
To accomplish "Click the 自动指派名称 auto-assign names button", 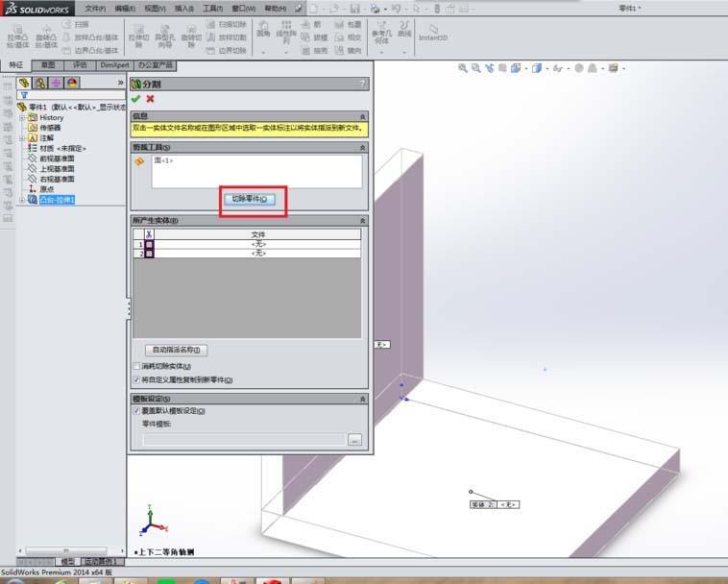I will click(176, 350).
